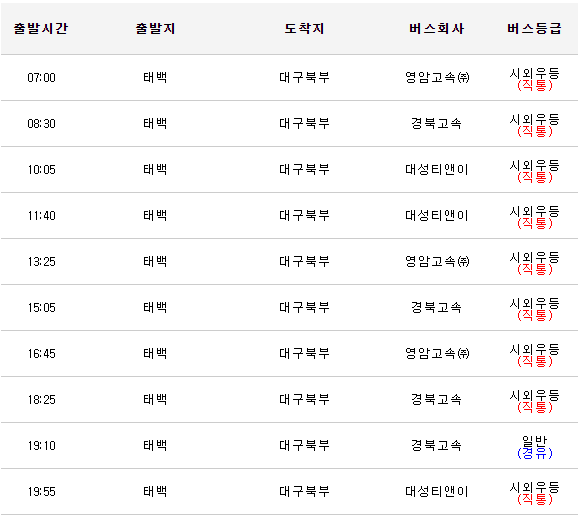Select the 15:05 departure time

coord(42,308)
